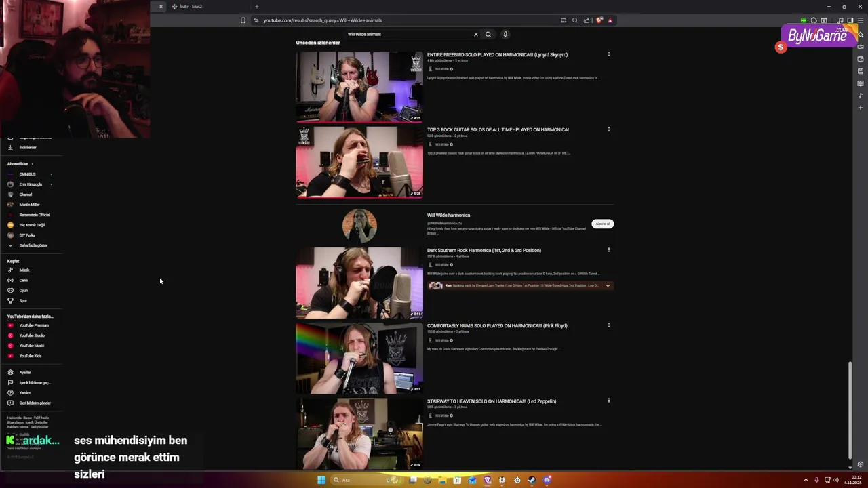Open Martin Miller subscription channel

(29, 205)
